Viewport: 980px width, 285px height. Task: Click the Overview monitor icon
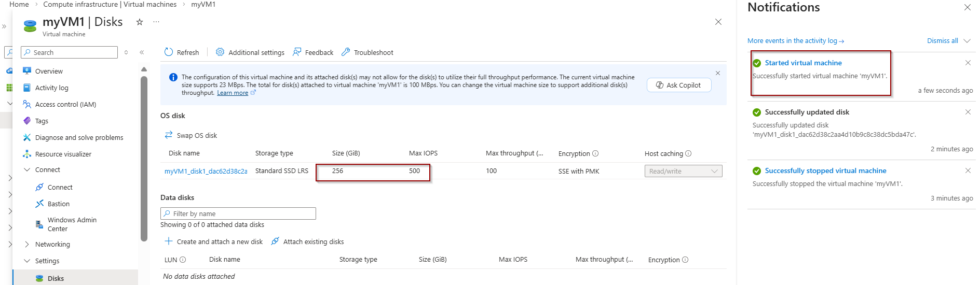click(x=27, y=71)
